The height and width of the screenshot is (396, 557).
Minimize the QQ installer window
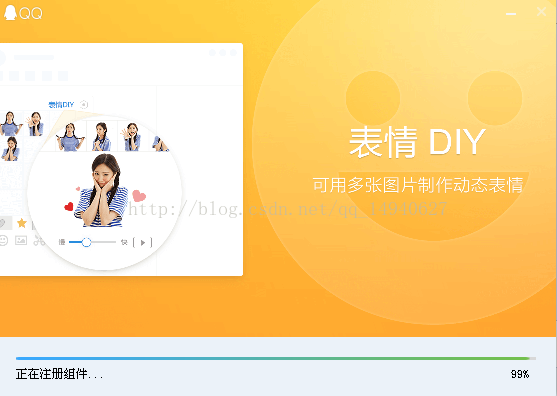point(511,13)
